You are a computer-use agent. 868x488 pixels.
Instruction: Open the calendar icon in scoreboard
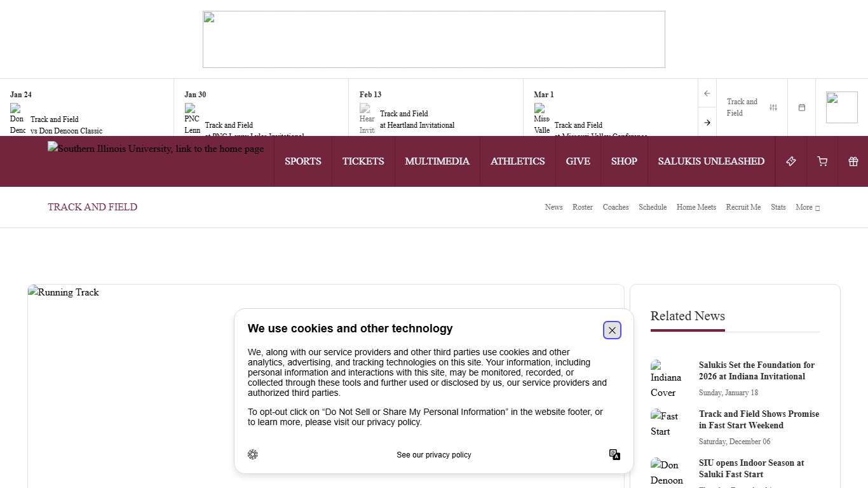pos(802,107)
